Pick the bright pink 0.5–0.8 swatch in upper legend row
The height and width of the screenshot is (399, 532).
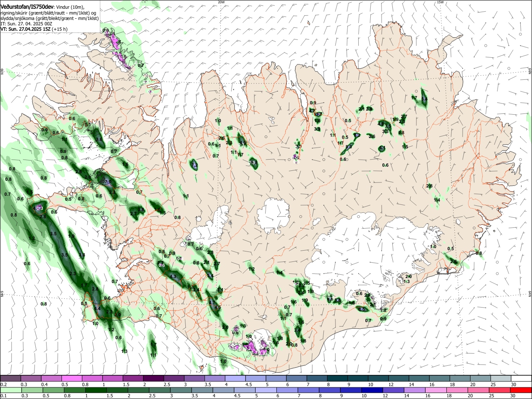(x=71, y=378)
